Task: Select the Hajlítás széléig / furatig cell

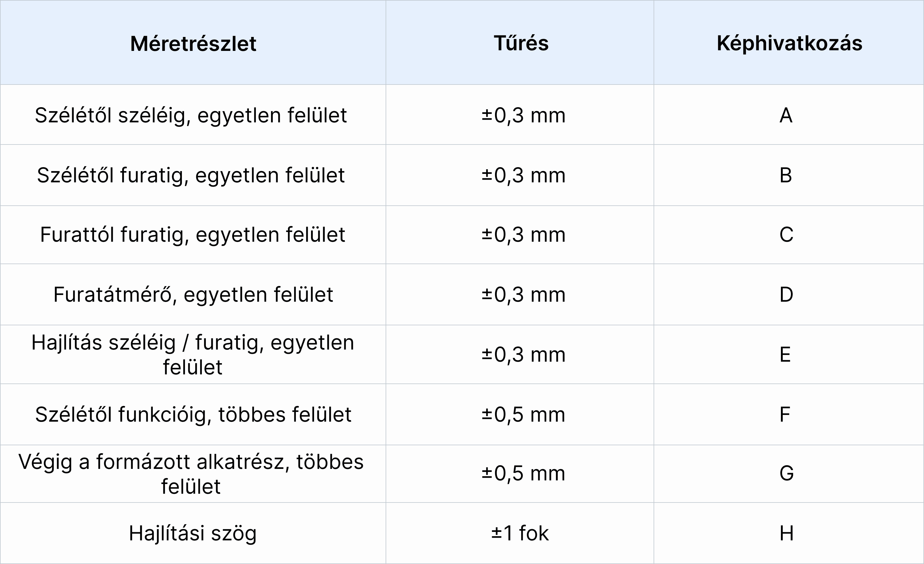Action: pos(193,354)
